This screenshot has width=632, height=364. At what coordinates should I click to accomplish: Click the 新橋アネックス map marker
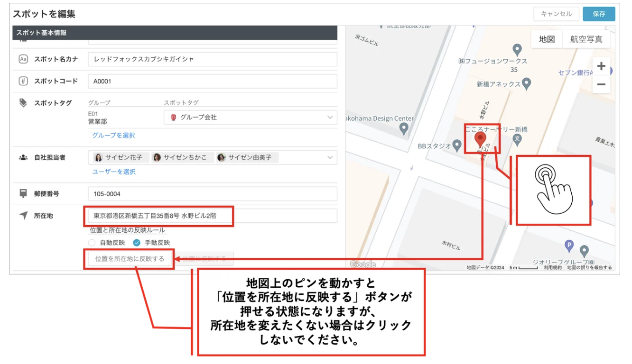pos(526,84)
